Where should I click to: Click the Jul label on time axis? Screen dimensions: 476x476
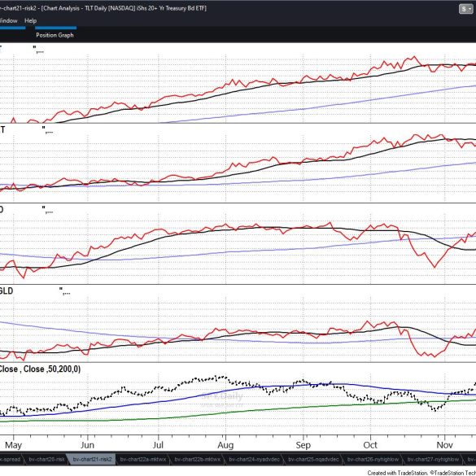[x=158, y=445]
